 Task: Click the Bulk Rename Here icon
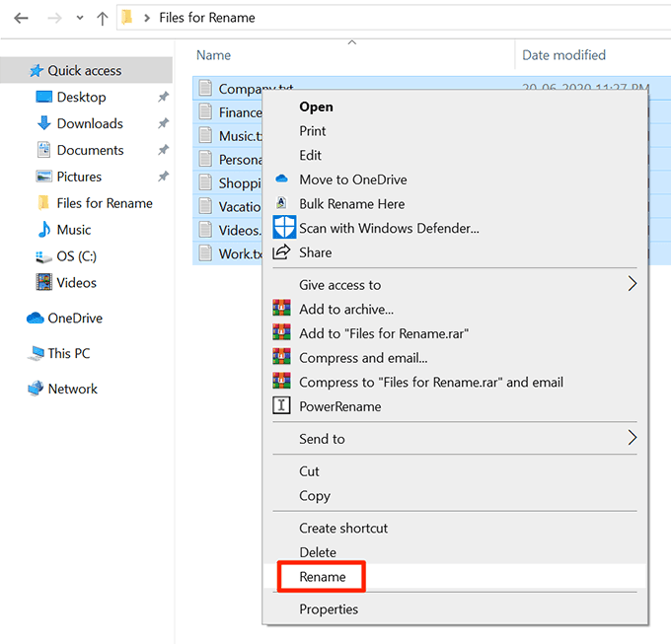tap(281, 203)
